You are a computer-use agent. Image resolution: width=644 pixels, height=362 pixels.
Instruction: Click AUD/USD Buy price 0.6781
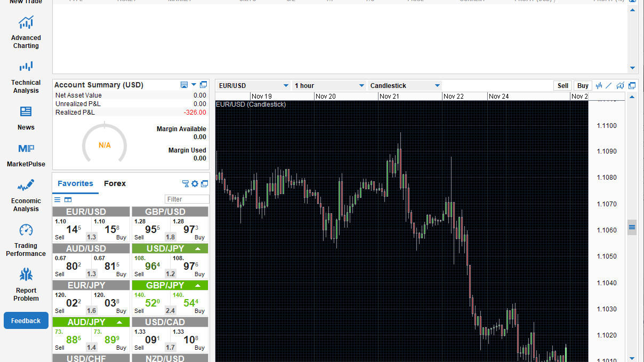[x=110, y=266]
